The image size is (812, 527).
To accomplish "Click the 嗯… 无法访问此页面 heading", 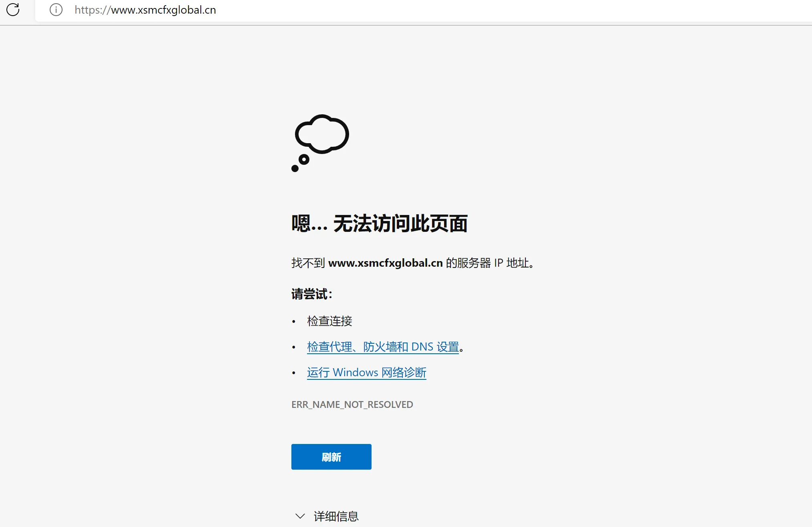I will click(x=380, y=224).
